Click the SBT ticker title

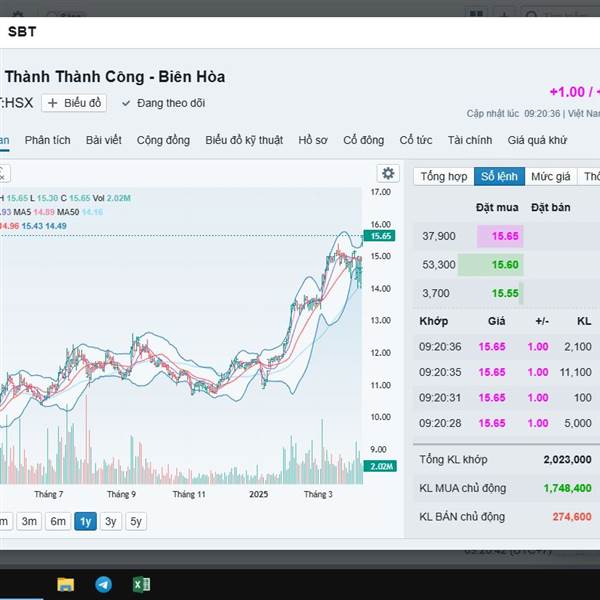pyautogui.click(x=22, y=32)
